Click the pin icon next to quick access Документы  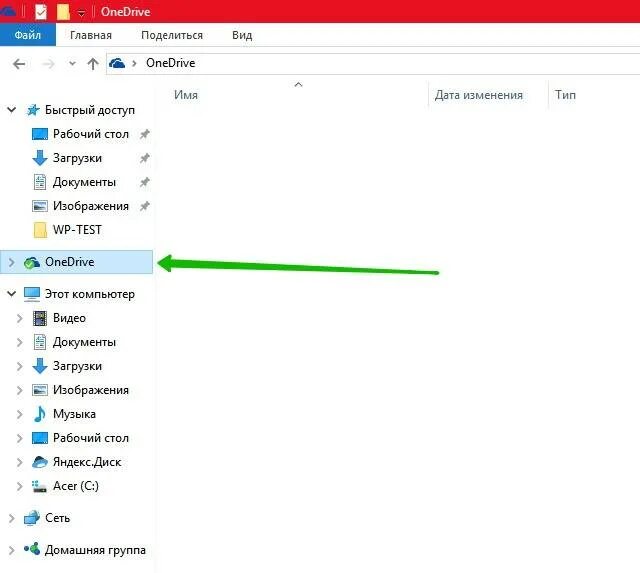pyautogui.click(x=144, y=182)
